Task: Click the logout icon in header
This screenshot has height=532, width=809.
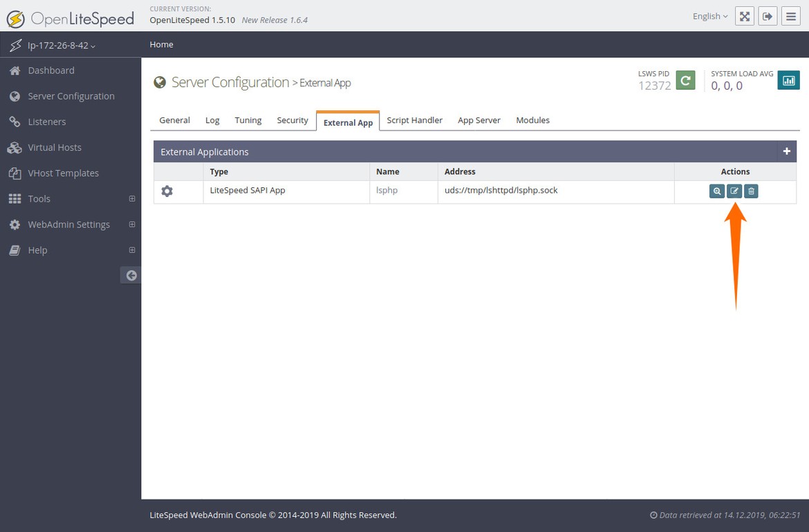Action: (x=768, y=16)
